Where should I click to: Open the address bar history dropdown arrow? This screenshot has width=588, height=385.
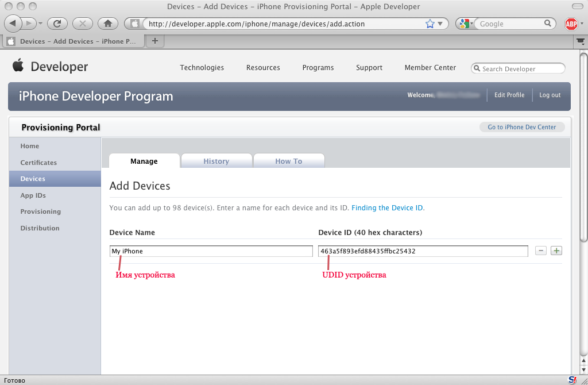tap(440, 24)
